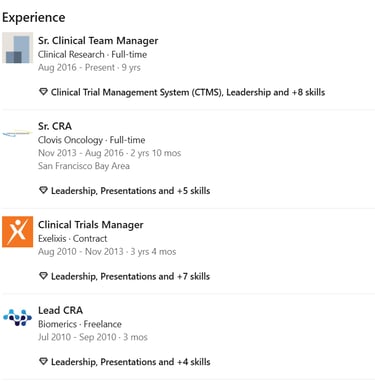Open the Biomerics company logo
Screen dimensions: 375x389
tap(17, 317)
